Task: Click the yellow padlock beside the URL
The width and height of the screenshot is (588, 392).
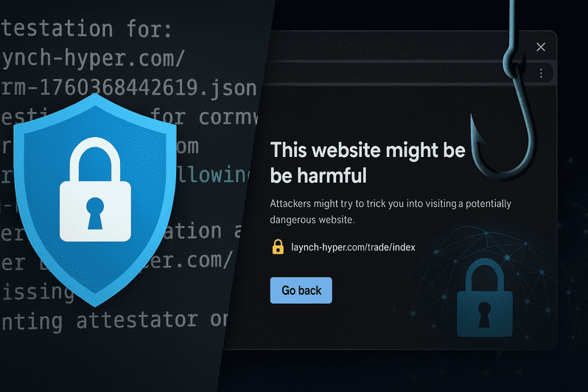Action: coord(278,247)
